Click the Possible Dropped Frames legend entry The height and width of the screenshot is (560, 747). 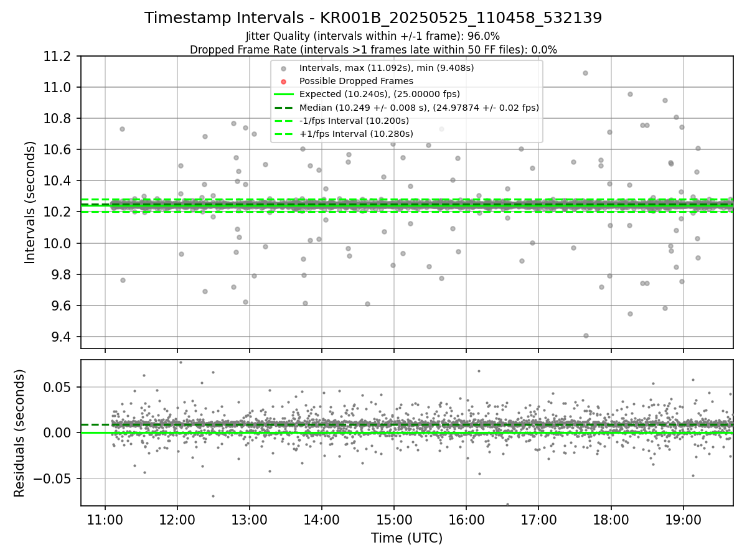(356, 81)
